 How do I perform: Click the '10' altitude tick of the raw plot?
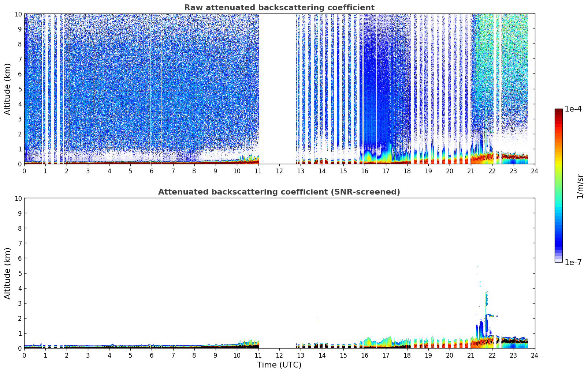(19, 14)
